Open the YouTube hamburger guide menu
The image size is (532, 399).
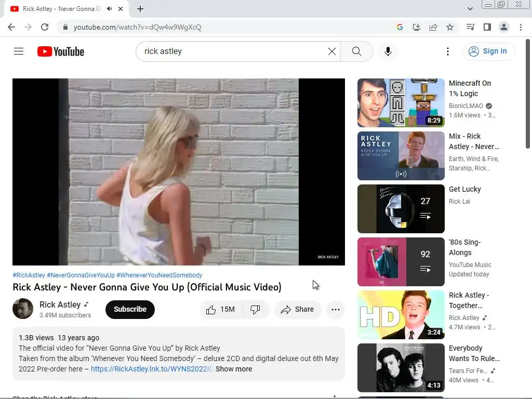[19, 51]
